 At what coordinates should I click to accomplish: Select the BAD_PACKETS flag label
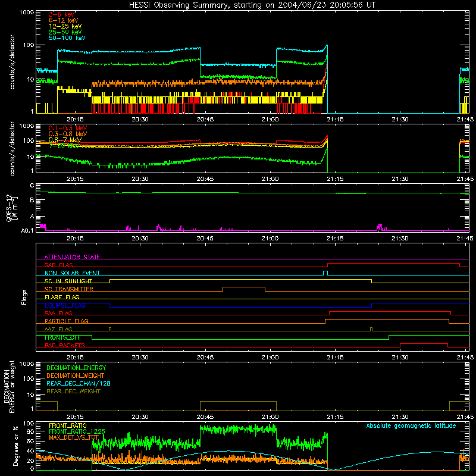[65, 345]
